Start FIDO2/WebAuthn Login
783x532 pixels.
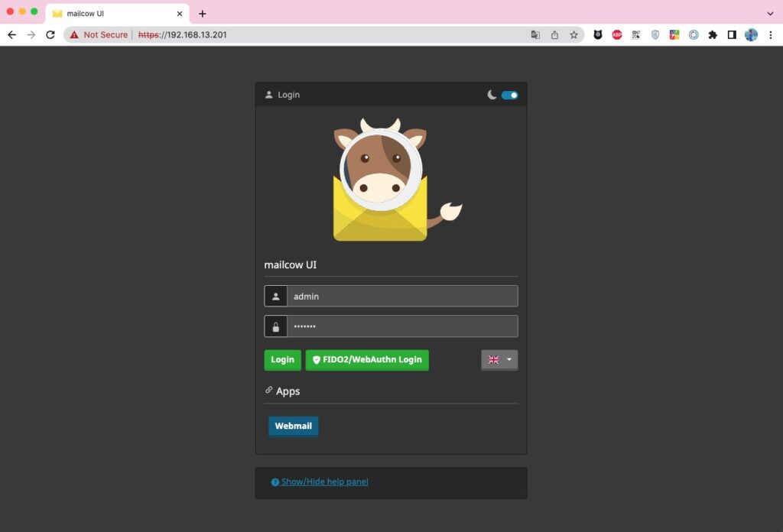tap(367, 360)
